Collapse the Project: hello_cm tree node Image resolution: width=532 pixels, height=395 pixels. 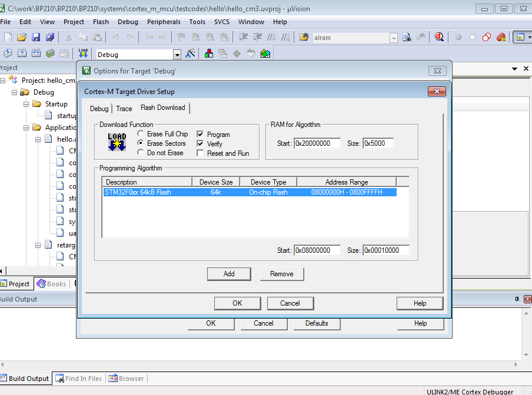(x=3, y=81)
